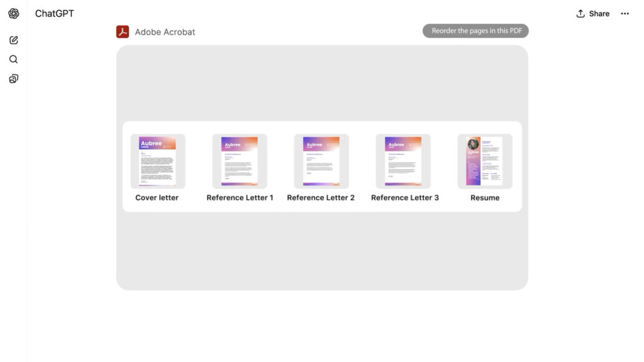
Task: Open the image library icon in sidebar
Action: click(14, 79)
